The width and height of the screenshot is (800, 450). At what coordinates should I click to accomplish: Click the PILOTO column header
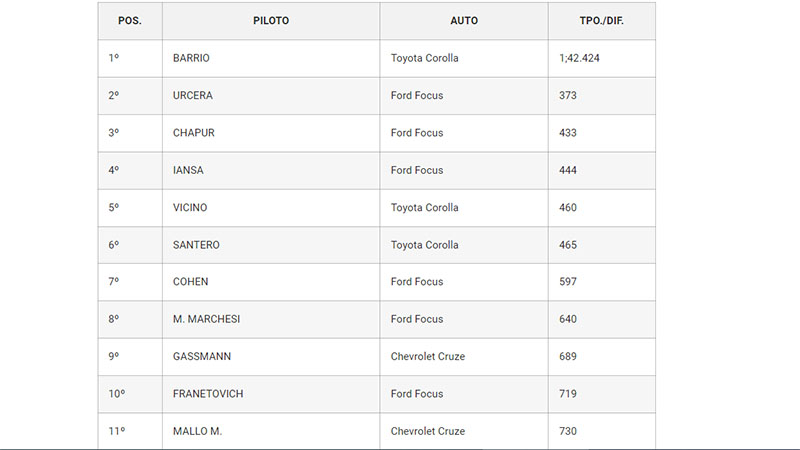(270, 20)
